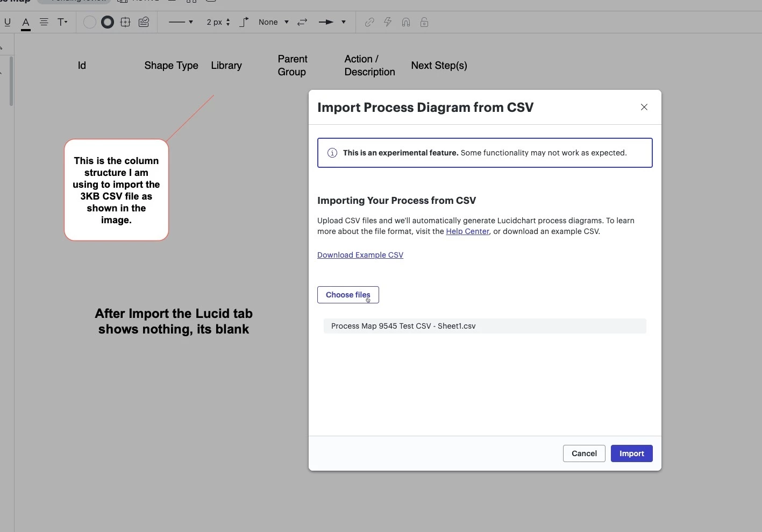Click the 'Id' column label
762x532 pixels.
tap(82, 66)
